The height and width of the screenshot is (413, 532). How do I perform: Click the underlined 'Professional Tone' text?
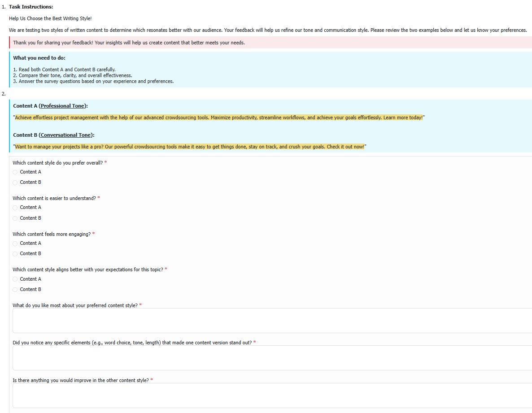[62, 106]
